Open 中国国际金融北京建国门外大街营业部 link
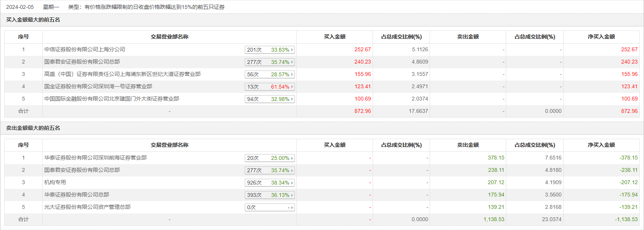Image resolution: width=644 pixels, height=230 pixels. click(x=111, y=99)
